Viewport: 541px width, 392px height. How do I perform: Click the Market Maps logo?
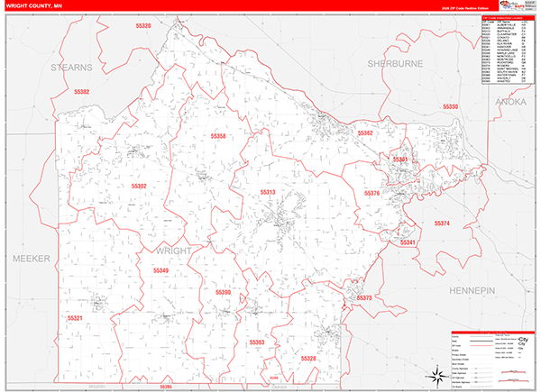pos(512,5)
